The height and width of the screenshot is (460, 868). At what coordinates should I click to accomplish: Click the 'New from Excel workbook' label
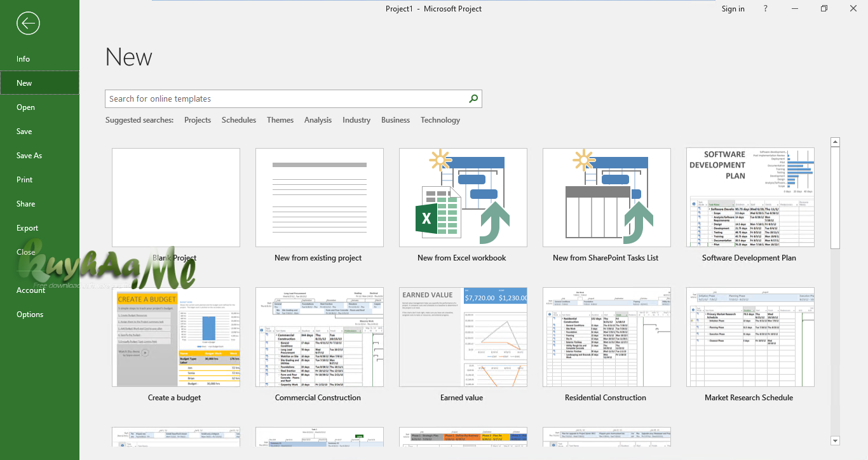[x=462, y=258]
